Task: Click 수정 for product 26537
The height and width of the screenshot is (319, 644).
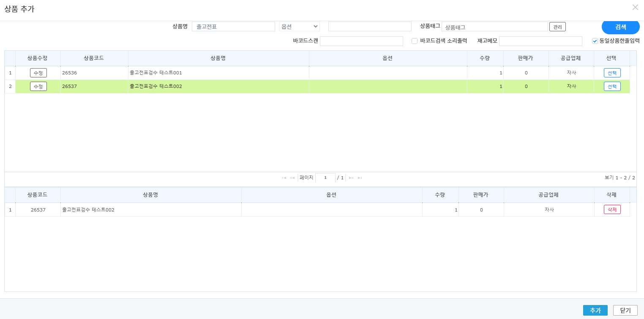Action: (38, 86)
